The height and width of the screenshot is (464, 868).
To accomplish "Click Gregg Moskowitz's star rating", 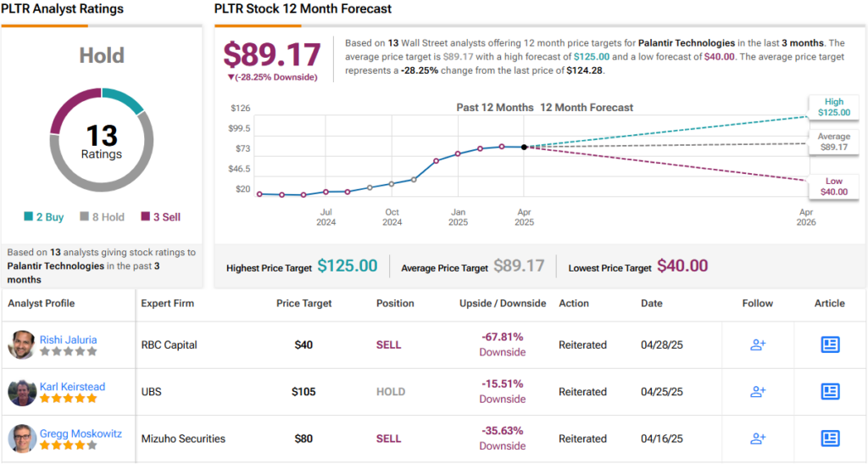I will click(68, 445).
